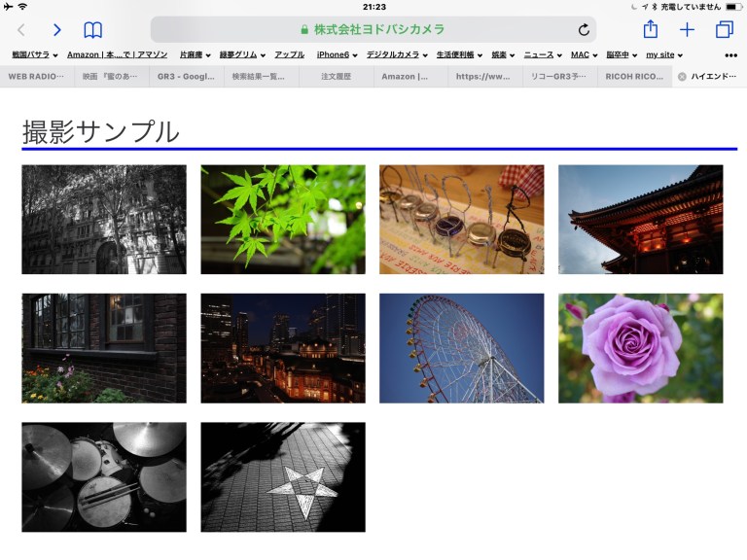Tap the ヨドバシカメラ address bar

click(373, 30)
